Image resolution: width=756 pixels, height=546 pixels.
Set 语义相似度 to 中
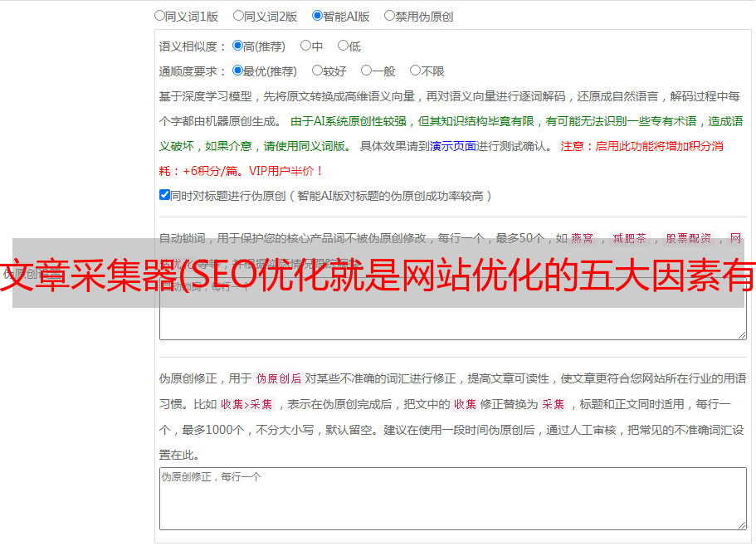[305, 46]
